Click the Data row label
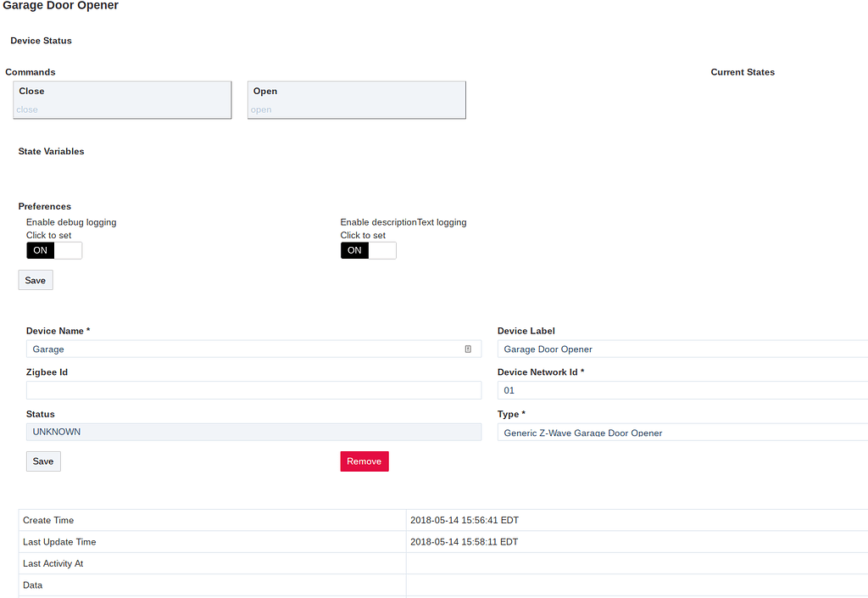The image size is (868, 598). tap(33, 584)
